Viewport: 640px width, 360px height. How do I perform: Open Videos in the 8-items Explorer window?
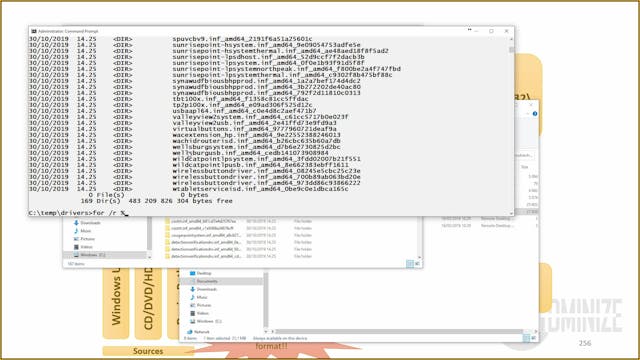click(199, 313)
